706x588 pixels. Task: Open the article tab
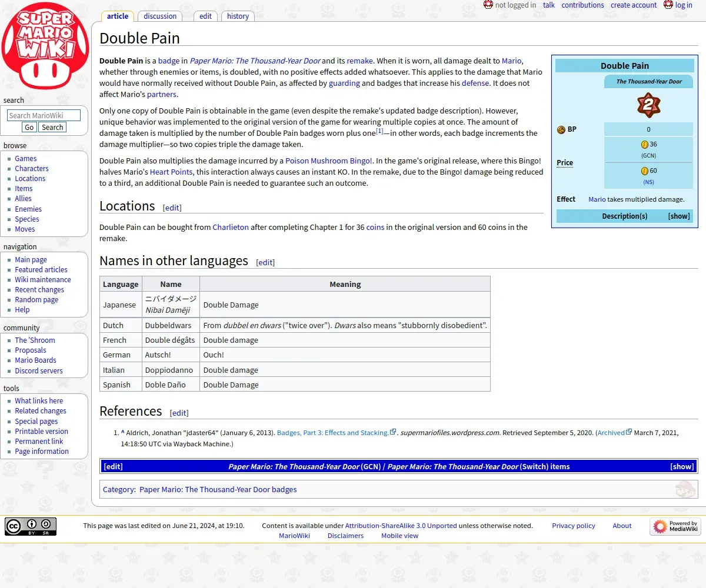pos(118,16)
